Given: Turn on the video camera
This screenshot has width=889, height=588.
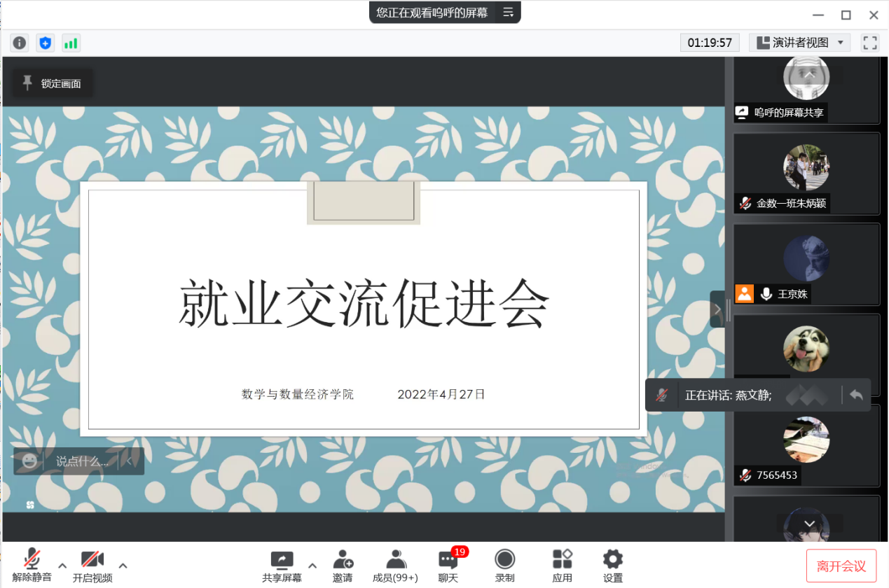Looking at the screenshot, I should point(92,566).
